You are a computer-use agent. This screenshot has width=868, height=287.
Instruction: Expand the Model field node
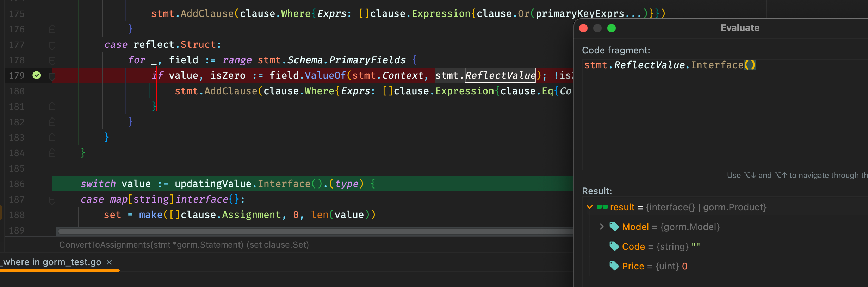click(601, 227)
